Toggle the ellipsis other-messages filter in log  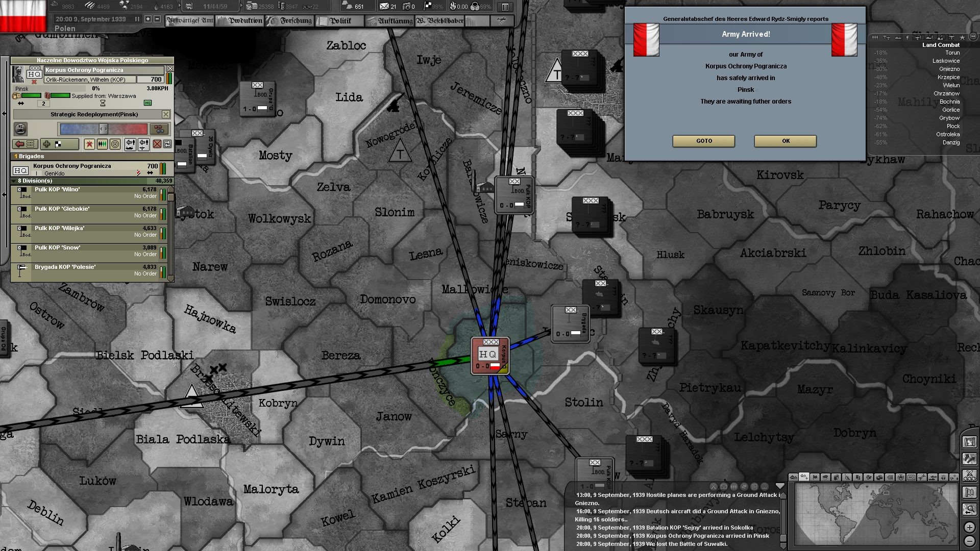(765, 487)
